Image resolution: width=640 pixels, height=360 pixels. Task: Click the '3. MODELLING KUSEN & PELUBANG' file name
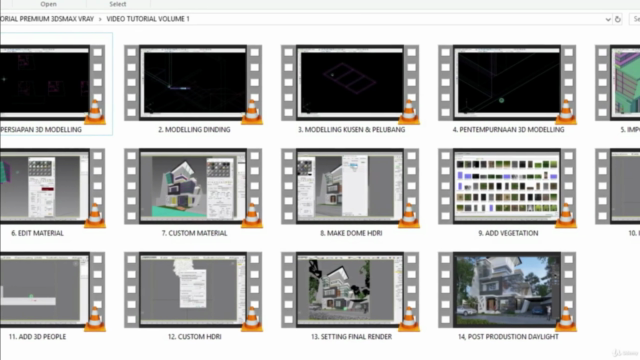tap(351, 129)
